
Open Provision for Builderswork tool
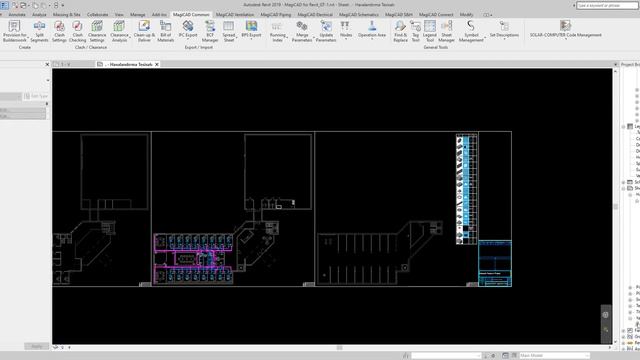(x=15, y=31)
